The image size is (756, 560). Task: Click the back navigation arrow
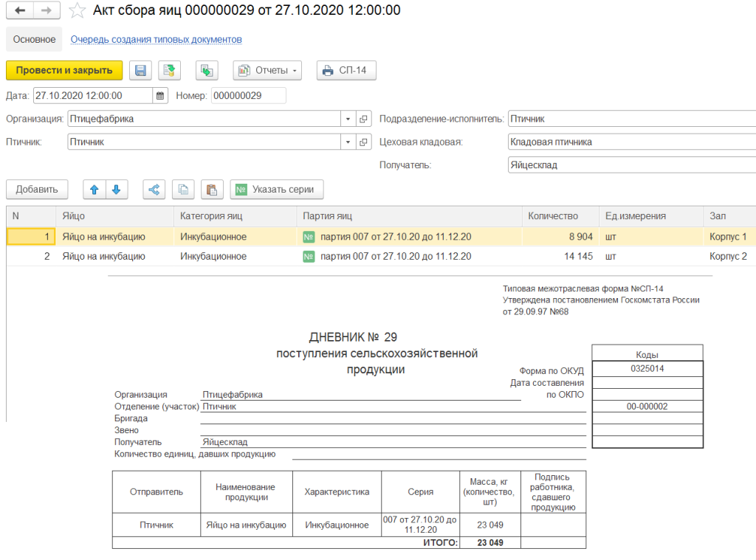20,10
